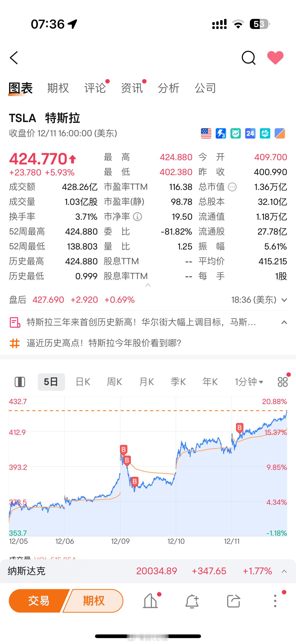This screenshot has width=296, height=644.
Task: Tap the 市盈率TTM value 116.38
Action: click(181, 187)
